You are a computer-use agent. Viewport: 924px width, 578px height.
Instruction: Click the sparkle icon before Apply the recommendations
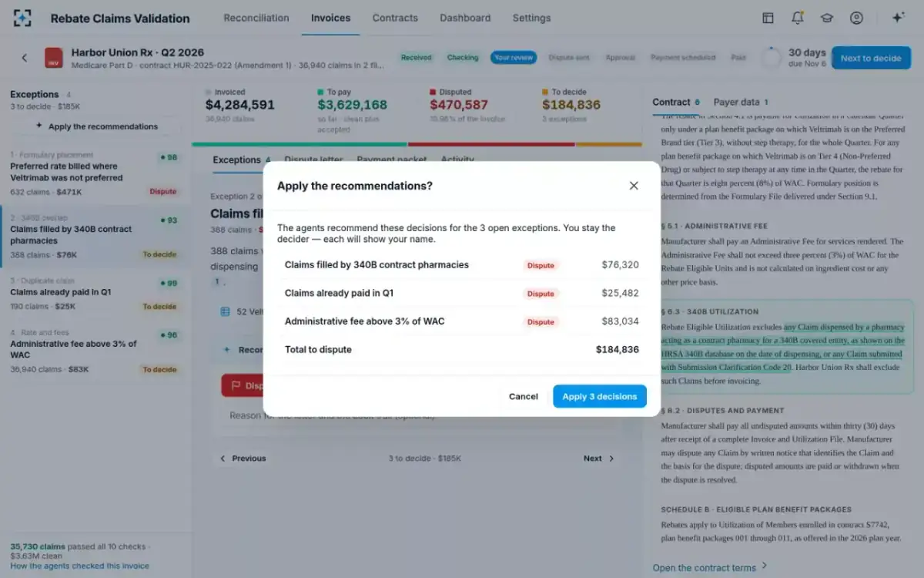pos(39,126)
